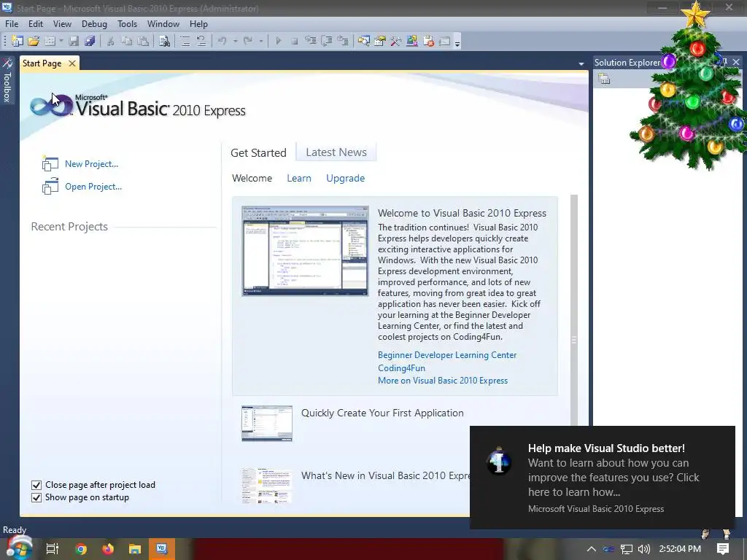This screenshot has height=560, width=747.
Task: Click the New Project icon on Start Page
Action: [x=50, y=164]
